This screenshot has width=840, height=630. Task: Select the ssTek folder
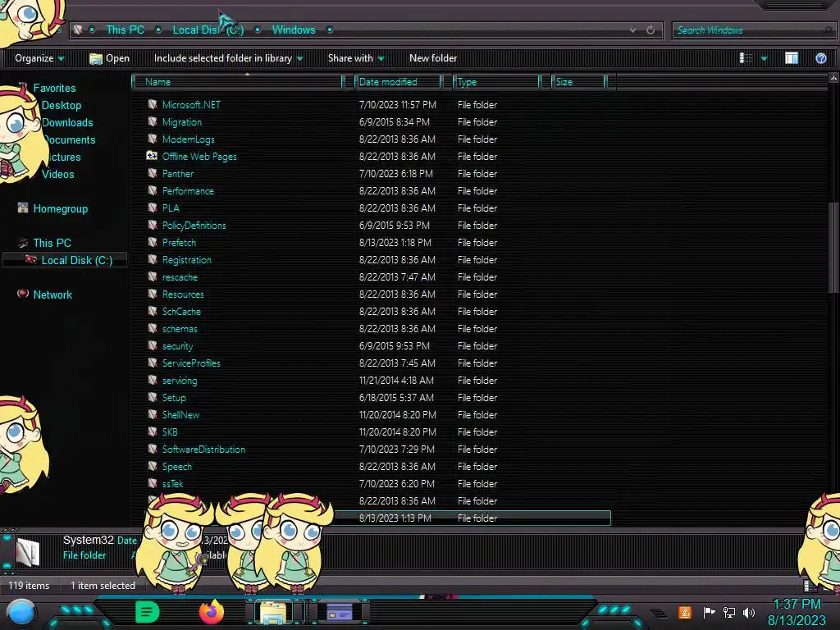click(x=172, y=484)
